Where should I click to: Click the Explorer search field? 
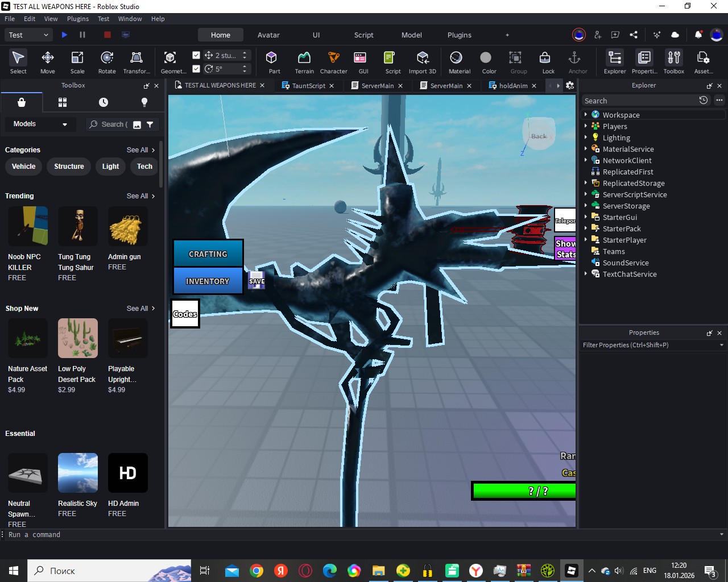pos(640,101)
